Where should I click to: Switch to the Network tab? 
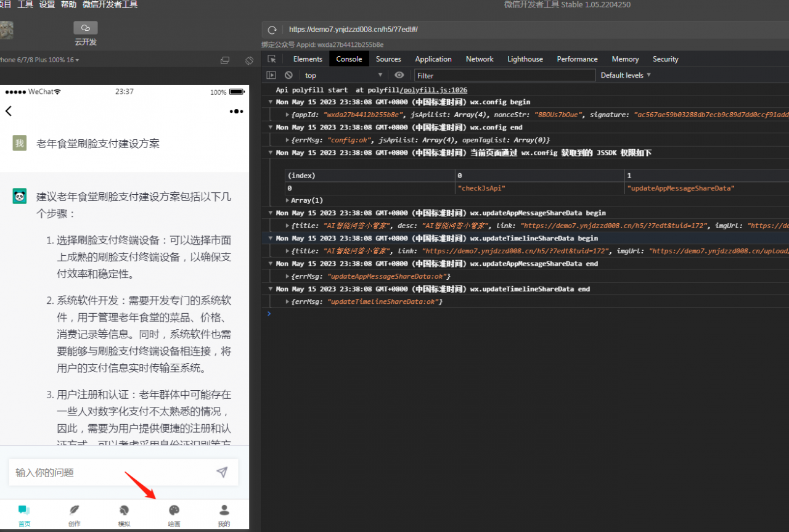point(480,59)
